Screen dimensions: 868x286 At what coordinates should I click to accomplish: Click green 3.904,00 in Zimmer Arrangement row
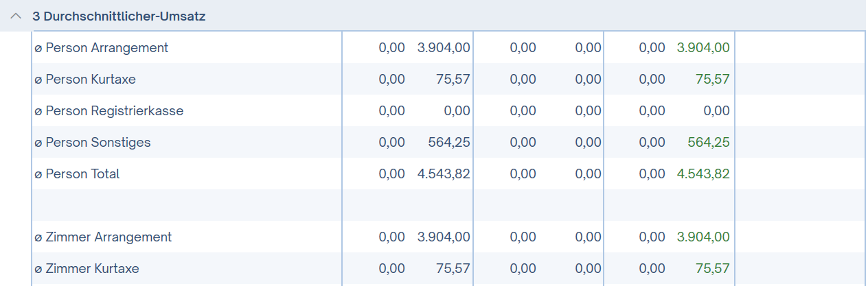coord(703,237)
